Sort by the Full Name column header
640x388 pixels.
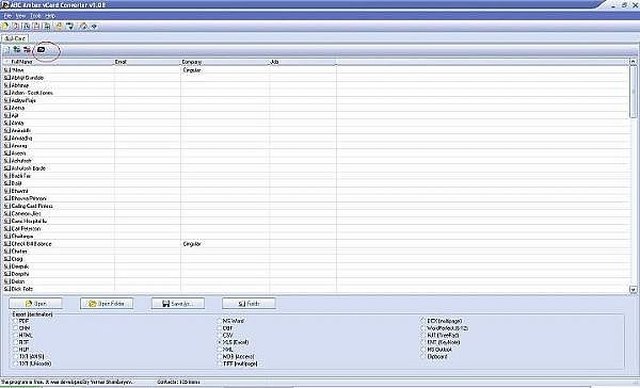click(x=58, y=62)
